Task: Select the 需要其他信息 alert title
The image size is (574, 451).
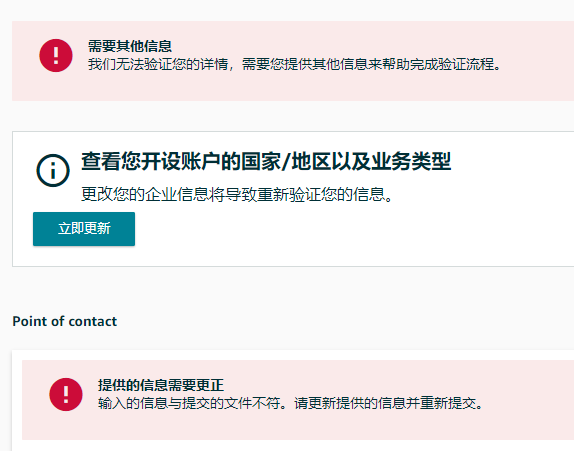Action: point(130,46)
